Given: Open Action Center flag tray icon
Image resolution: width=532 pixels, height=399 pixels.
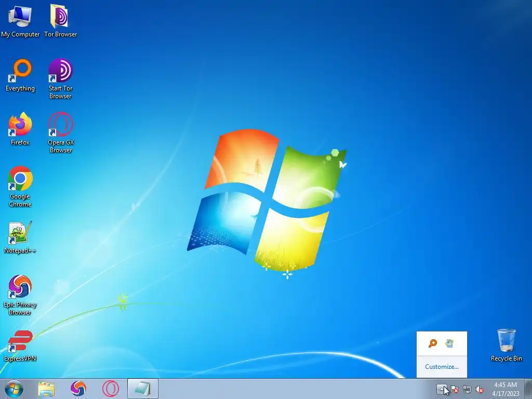Looking at the screenshot, I should pos(455,389).
